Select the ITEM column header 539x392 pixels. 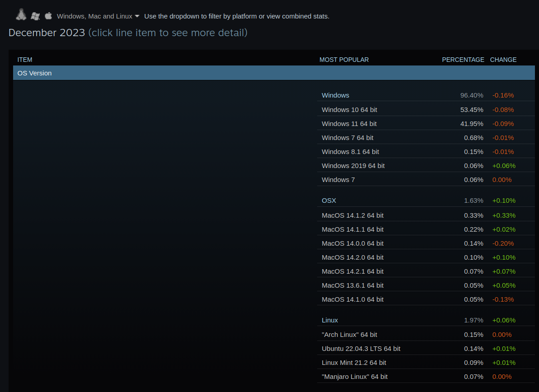click(x=25, y=60)
